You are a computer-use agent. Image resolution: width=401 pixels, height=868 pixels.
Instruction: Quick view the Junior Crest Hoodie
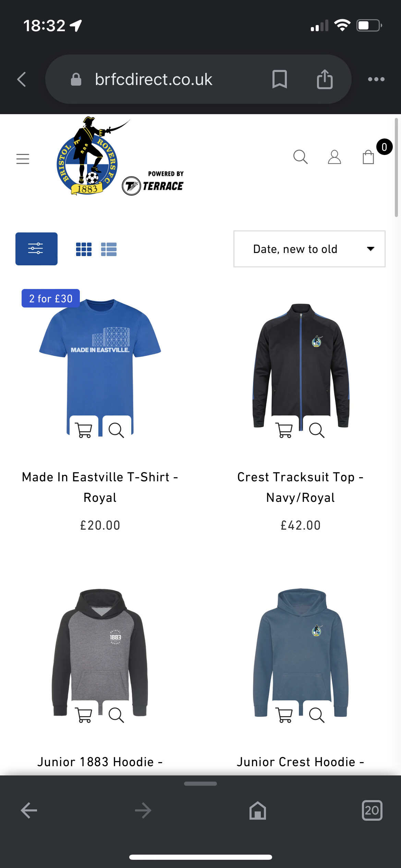pos(317,715)
